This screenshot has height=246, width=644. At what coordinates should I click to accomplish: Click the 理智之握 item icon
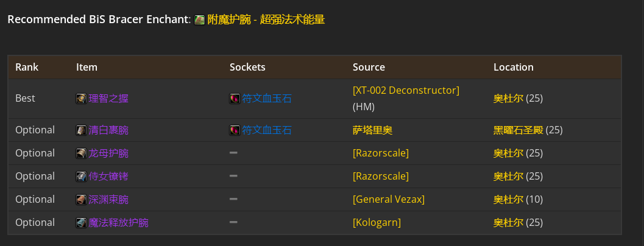(x=81, y=99)
